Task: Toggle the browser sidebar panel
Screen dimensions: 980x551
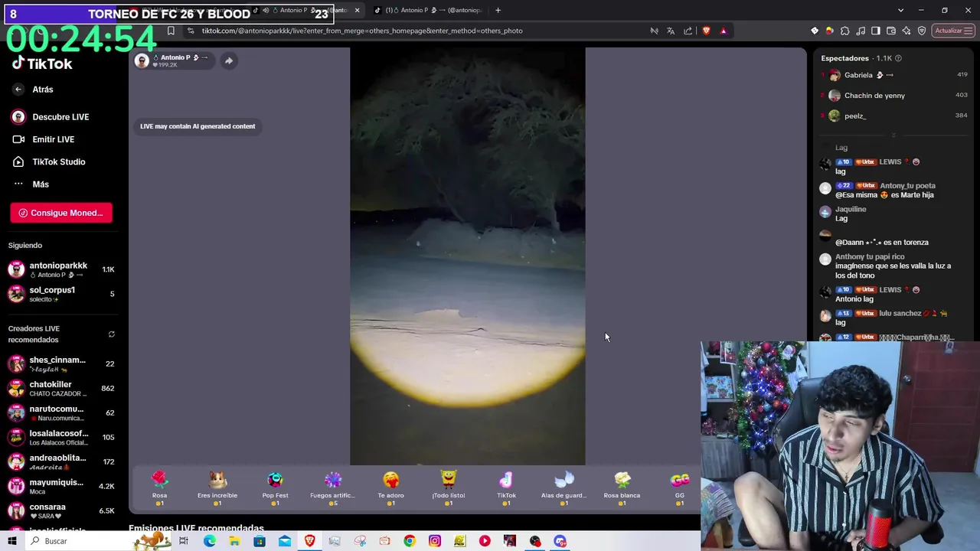Action: click(x=876, y=31)
